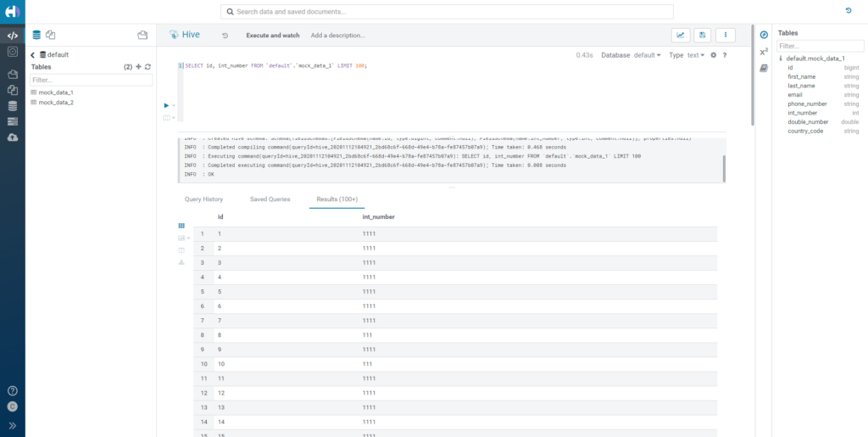Image resolution: width=868 pixels, height=437 pixels.
Task: Open the dropdown arrow next to the play button
Action: [x=173, y=105]
